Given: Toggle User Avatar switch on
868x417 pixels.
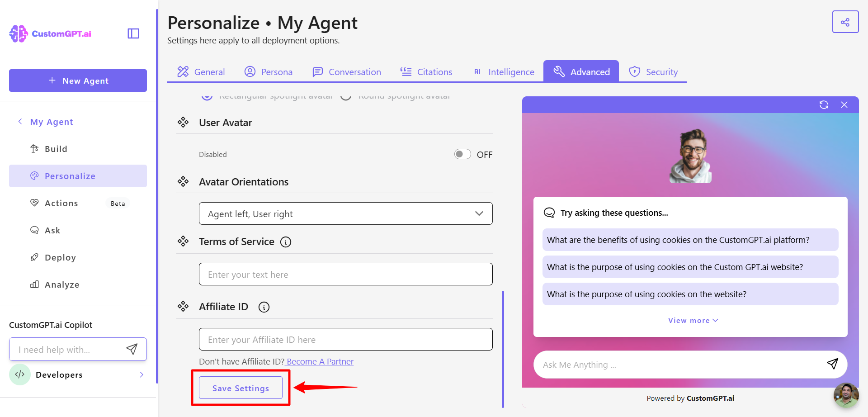Looking at the screenshot, I should [x=462, y=154].
